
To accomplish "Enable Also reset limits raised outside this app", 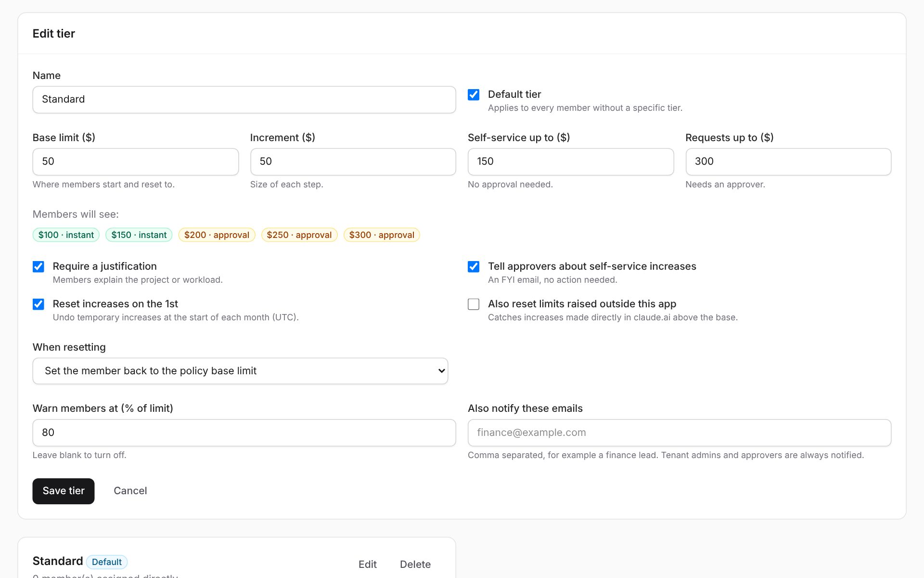I will [474, 304].
